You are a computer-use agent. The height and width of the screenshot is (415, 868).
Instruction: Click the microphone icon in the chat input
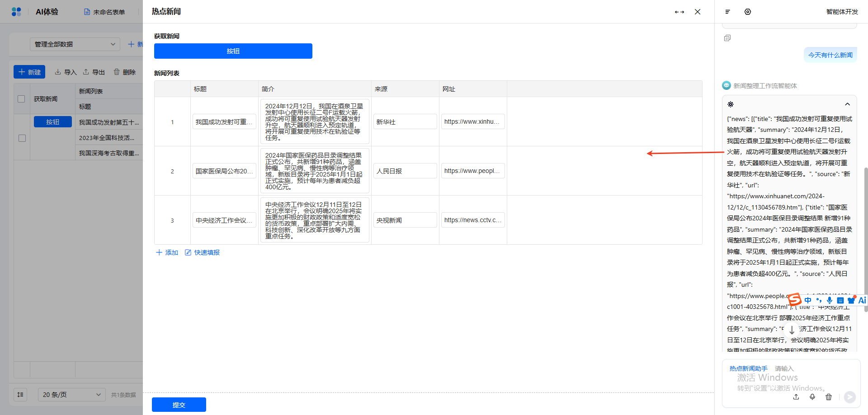[x=812, y=397]
